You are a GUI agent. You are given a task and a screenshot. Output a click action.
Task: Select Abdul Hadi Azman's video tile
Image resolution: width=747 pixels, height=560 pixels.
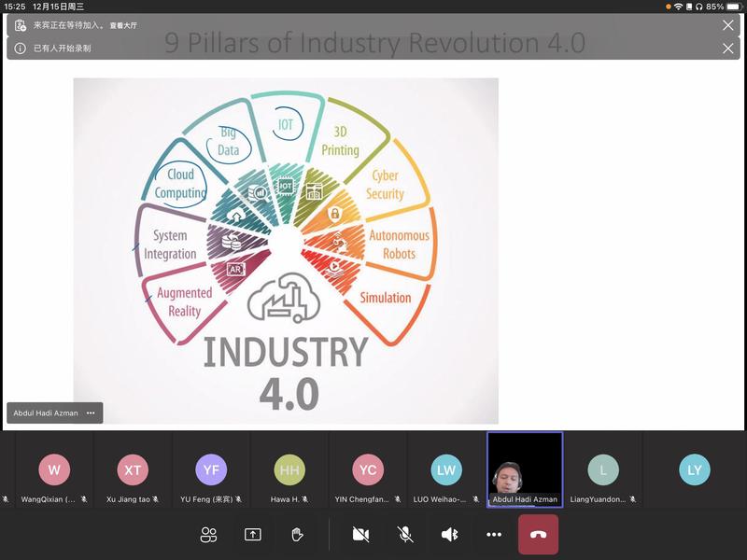point(525,465)
